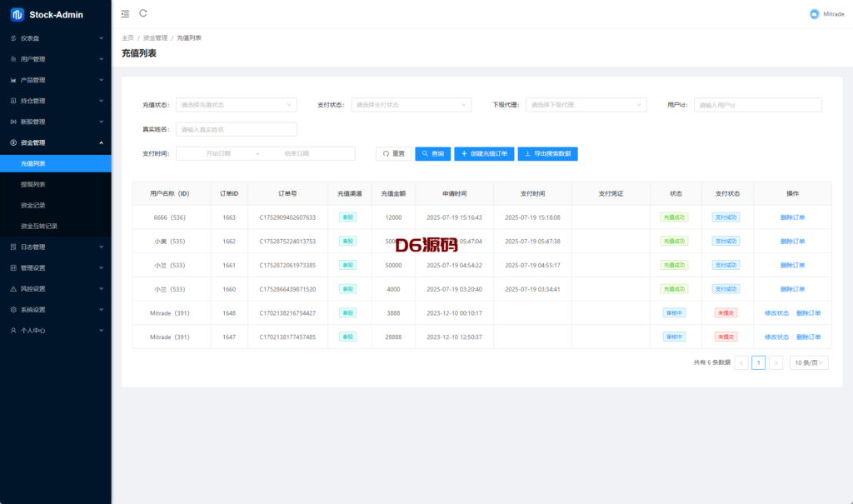Image resolution: width=853 pixels, height=504 pixels.
Task: Collapse the 资金管理 sidebar section
Action: 55,142
